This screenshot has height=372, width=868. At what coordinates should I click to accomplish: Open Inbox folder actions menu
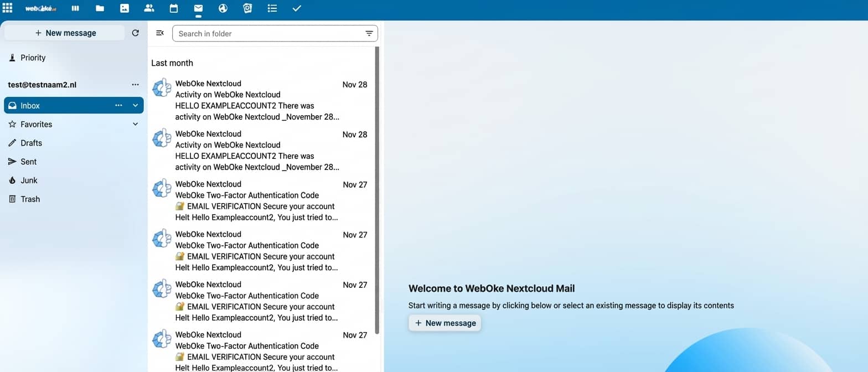pyautogui.click(x=118, y=106)
